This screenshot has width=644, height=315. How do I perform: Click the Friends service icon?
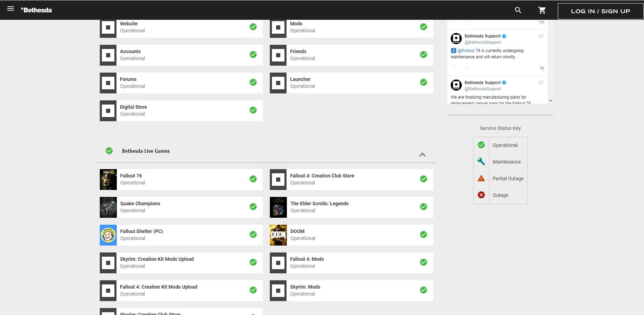coord(278,55)
